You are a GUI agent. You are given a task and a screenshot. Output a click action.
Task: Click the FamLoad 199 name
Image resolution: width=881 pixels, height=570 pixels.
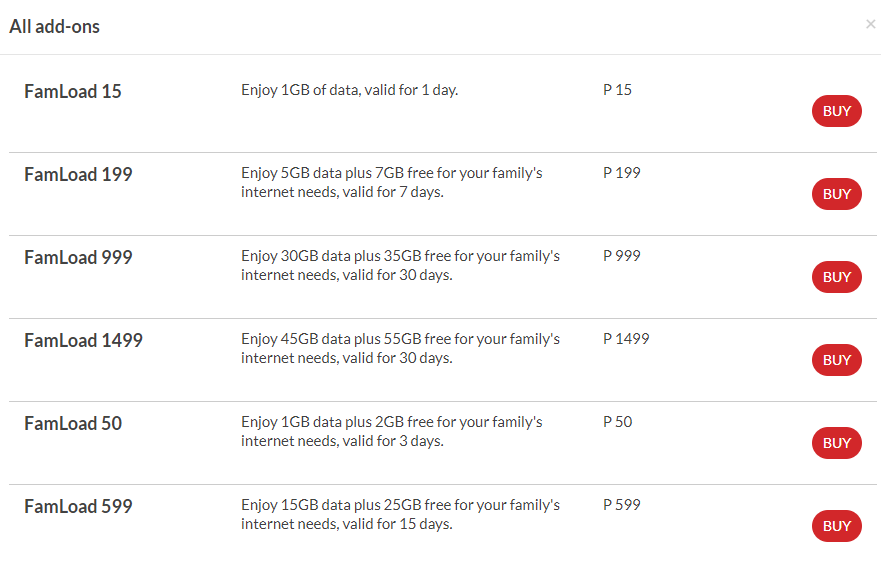(78, 175)
